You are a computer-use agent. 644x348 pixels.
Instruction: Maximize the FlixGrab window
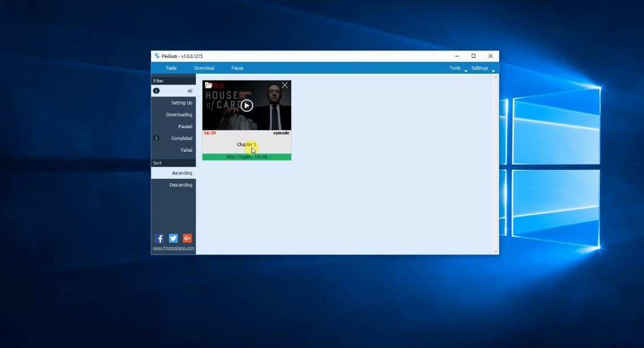point(474,56)
